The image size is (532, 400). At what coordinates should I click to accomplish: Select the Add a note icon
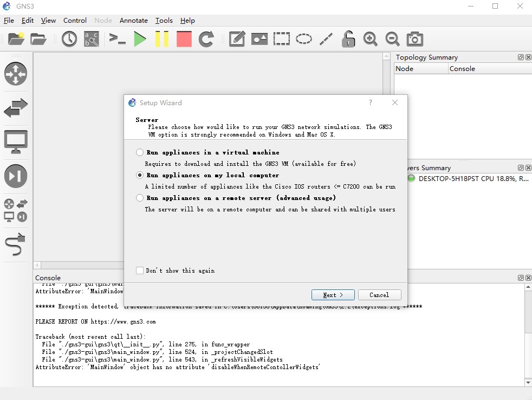coord(237,39)
